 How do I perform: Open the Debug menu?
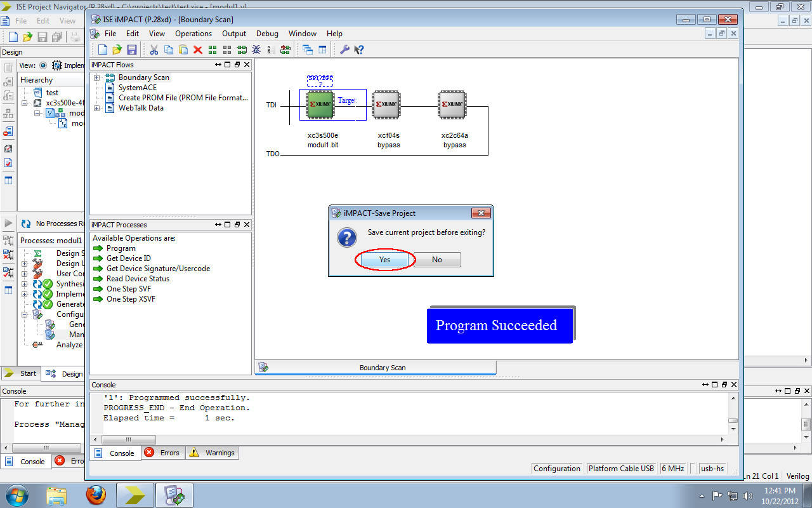coord(267,33)
